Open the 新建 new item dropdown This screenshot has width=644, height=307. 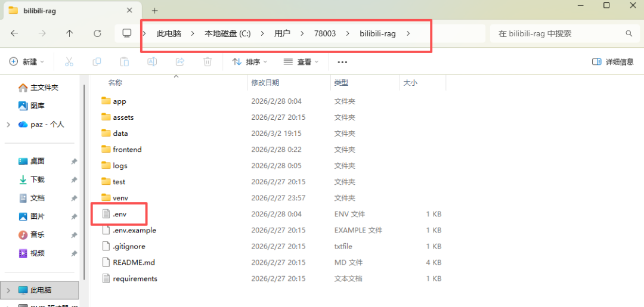(27, 61)
